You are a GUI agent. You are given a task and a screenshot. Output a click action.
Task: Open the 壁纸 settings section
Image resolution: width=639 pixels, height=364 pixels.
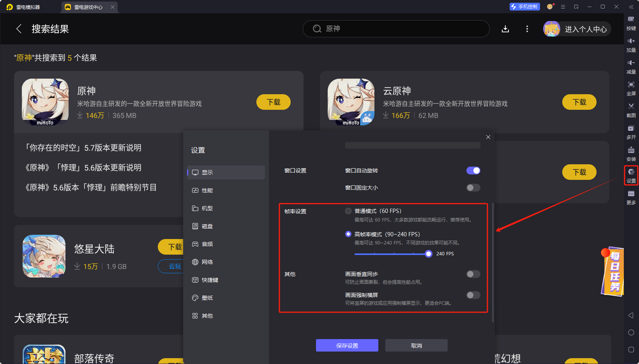[226, 298]
